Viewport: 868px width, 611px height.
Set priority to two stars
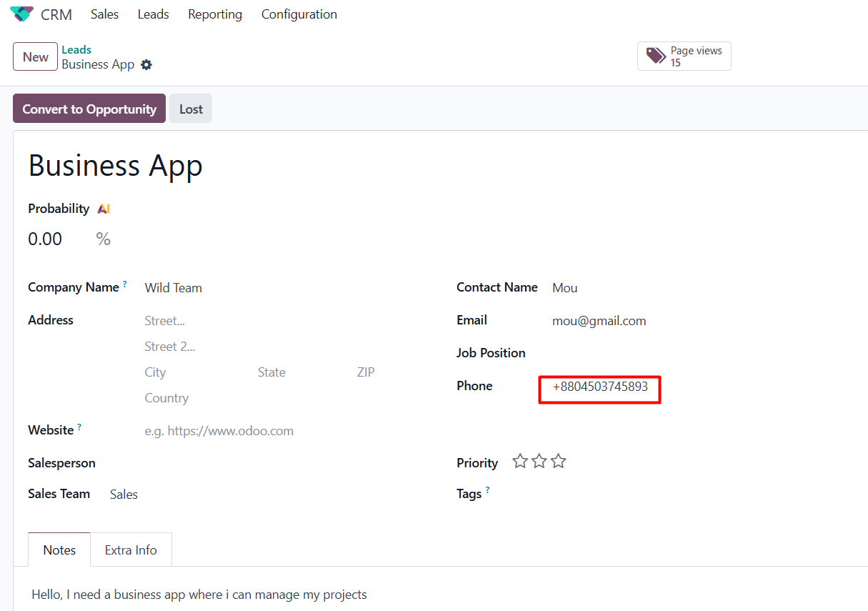pos(539,462)
